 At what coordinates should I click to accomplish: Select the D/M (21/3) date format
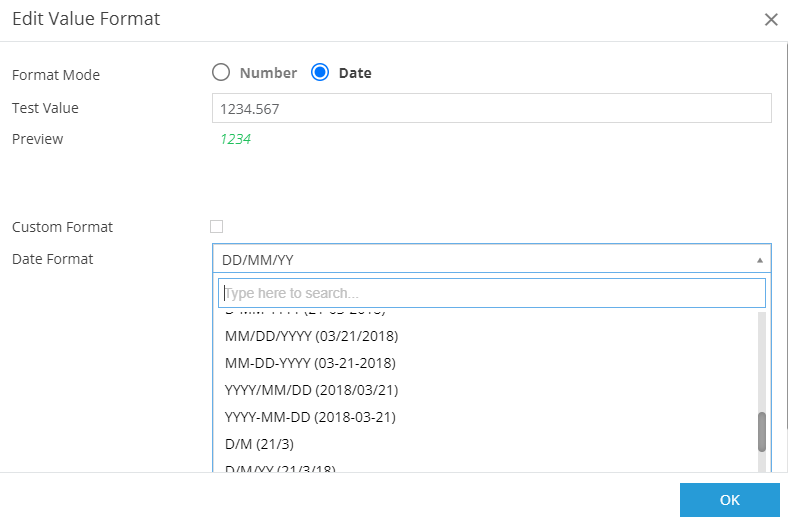[x=259, y=444]
